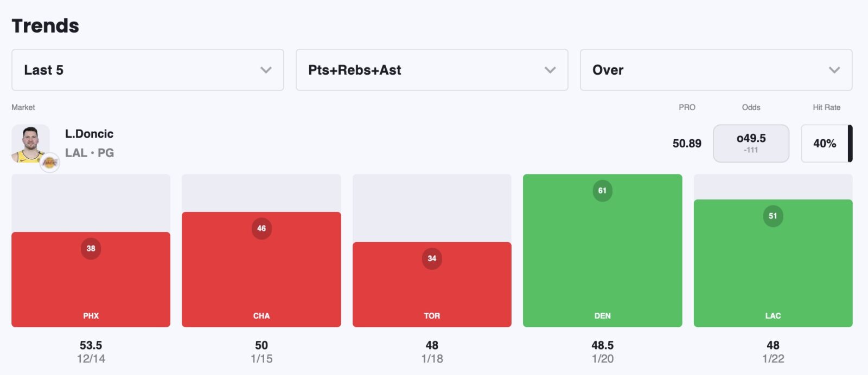Click the 38 value badge on PHX bar
Screen dimensions: 868x375
(91, 249)
